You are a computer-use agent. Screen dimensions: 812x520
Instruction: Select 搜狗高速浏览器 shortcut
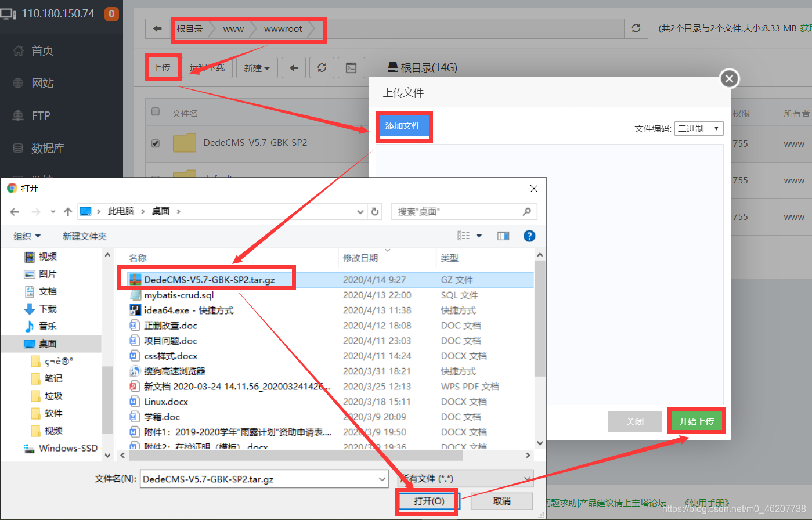tap(175, 371)
